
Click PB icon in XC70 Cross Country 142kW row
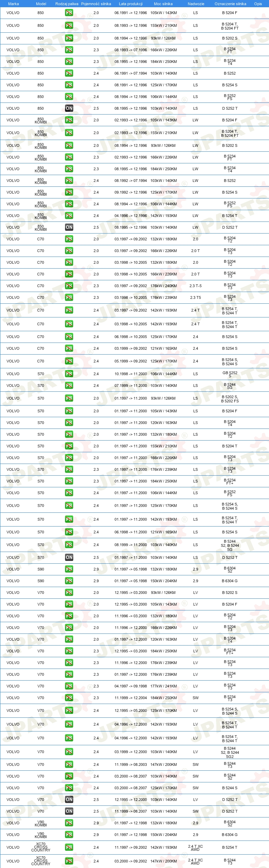(69, 847)
